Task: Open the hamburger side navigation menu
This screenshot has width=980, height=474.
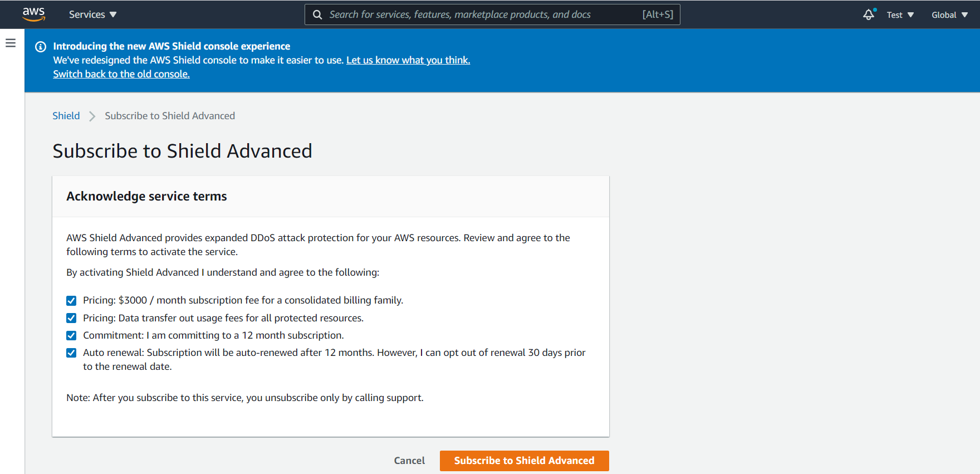Action: pos(11,43)
